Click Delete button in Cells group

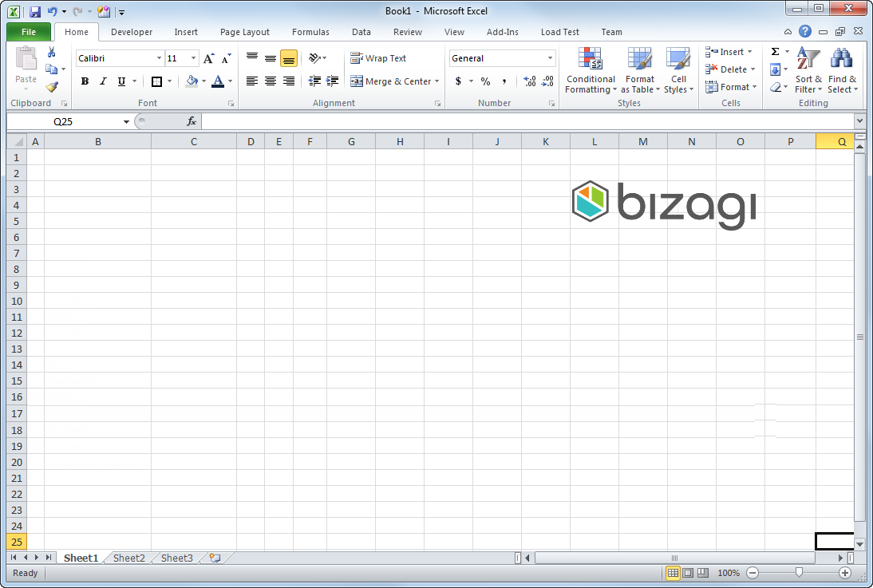click(x=730, y=69)
